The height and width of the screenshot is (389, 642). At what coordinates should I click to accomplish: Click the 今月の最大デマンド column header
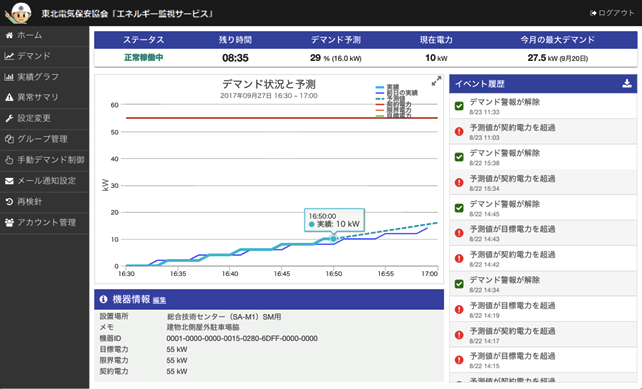[x=558, y=40]
